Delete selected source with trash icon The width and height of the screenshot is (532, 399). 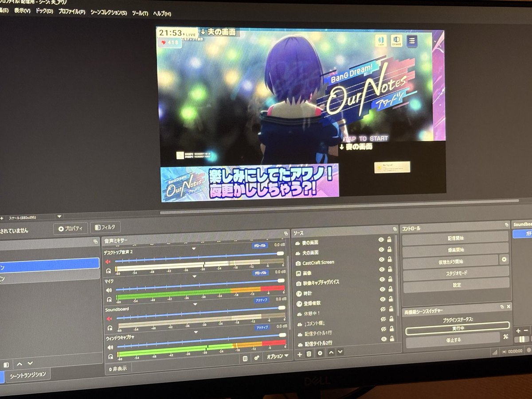tap(309, 353)
